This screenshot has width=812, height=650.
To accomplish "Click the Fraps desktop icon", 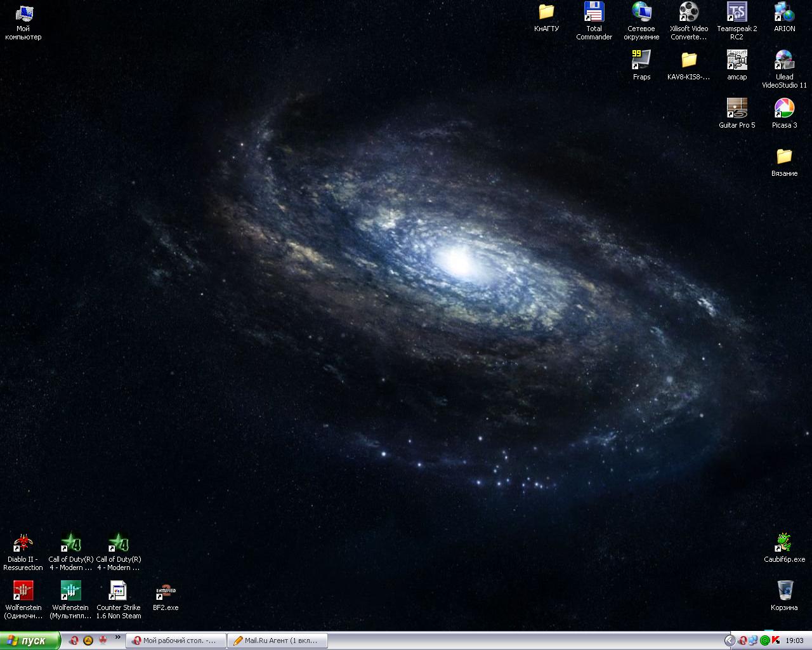I will [x=641, y=60].
